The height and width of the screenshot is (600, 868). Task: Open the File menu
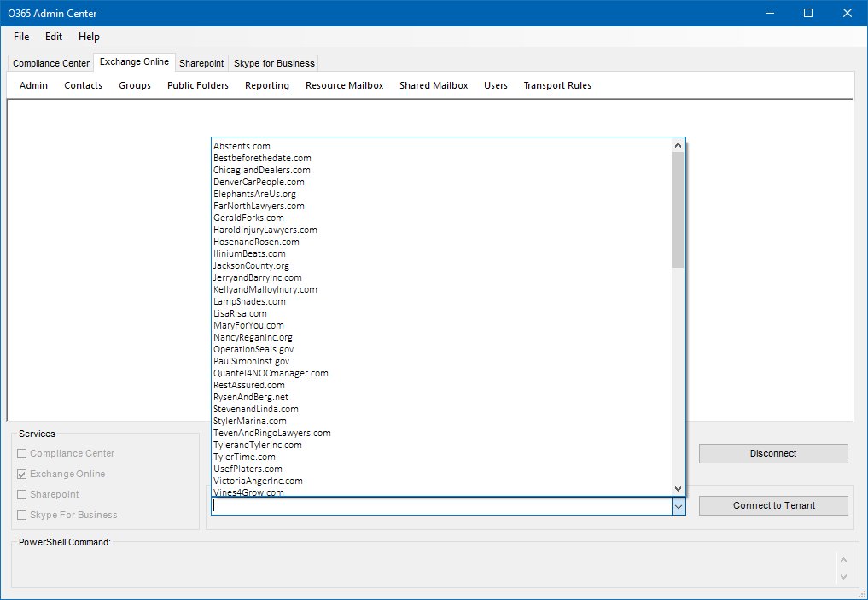pyautogui.click(x=20, y=37)
